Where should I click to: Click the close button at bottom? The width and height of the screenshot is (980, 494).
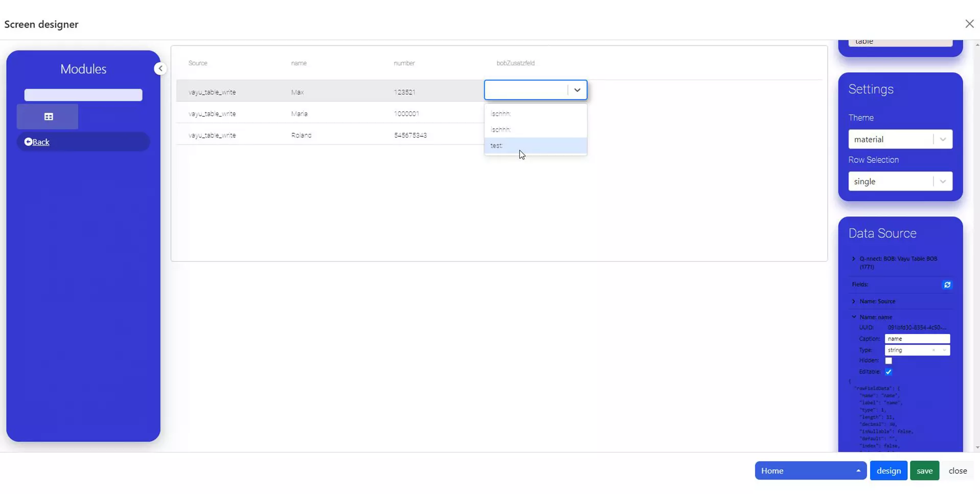pyautogui.click(x=958, y=471)
